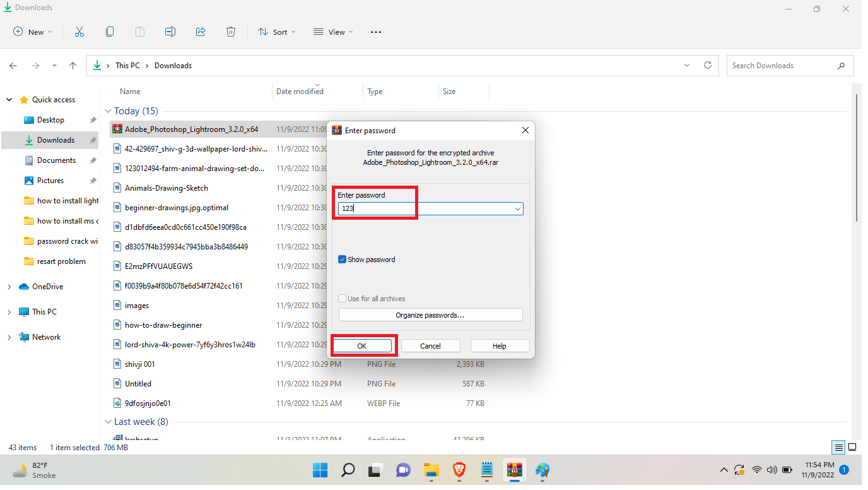
Task: Uncheck the Show password checkbox
Action: [343, 260]
